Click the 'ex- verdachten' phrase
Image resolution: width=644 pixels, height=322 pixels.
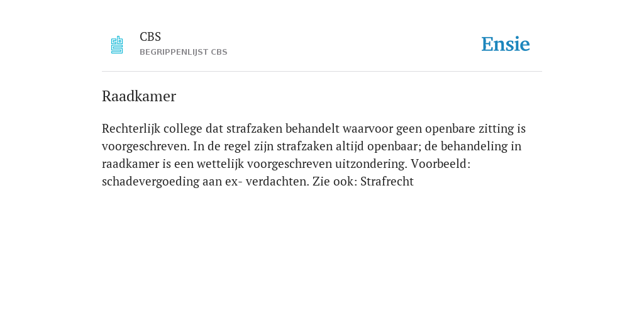point(267,182)
